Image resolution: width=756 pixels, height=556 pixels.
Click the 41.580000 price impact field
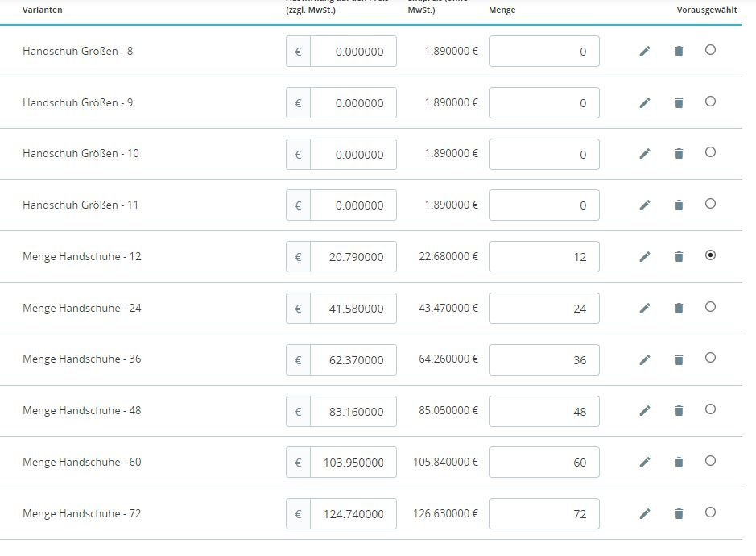click(353, 309)
